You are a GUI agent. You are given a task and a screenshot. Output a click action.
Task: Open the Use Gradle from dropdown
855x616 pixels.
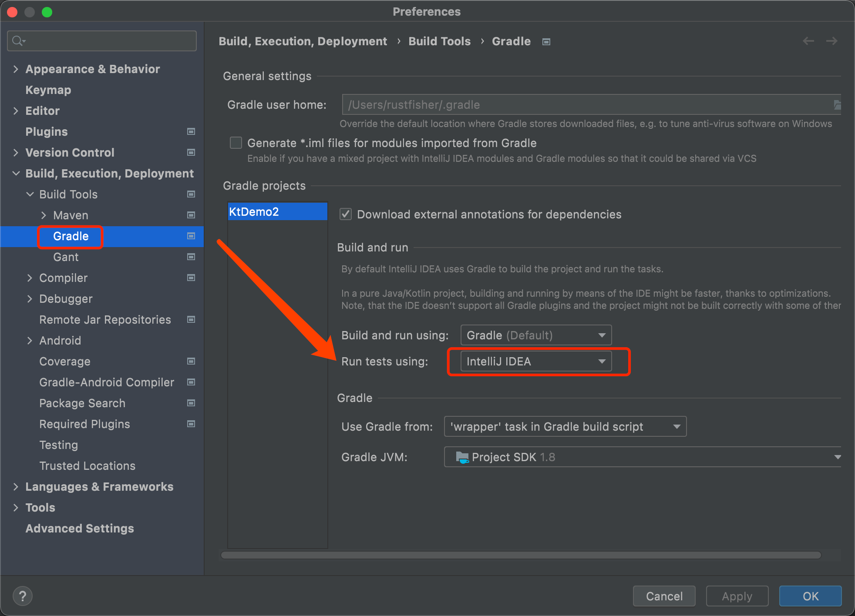[x=565, y=426]
